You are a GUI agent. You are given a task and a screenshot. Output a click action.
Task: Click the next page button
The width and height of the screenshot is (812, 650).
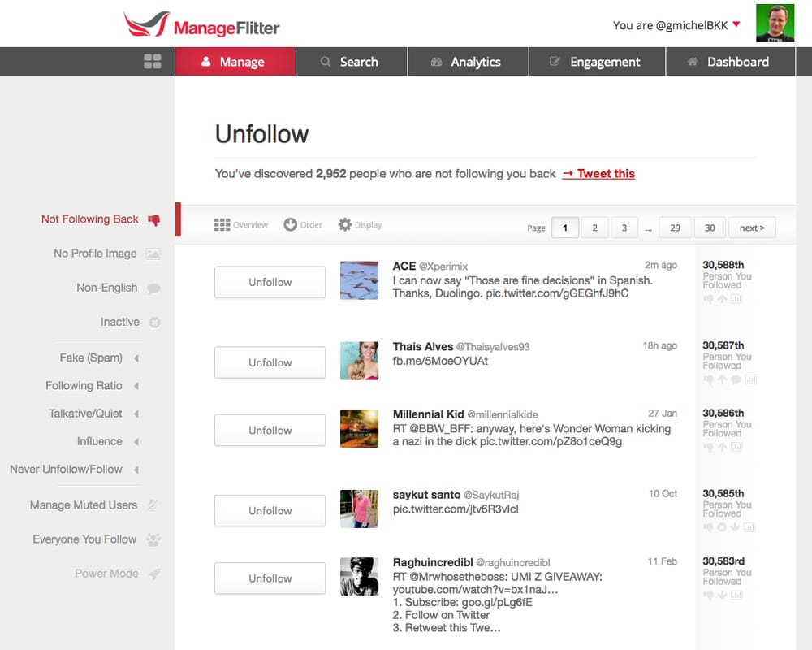[x=752, y=227]
